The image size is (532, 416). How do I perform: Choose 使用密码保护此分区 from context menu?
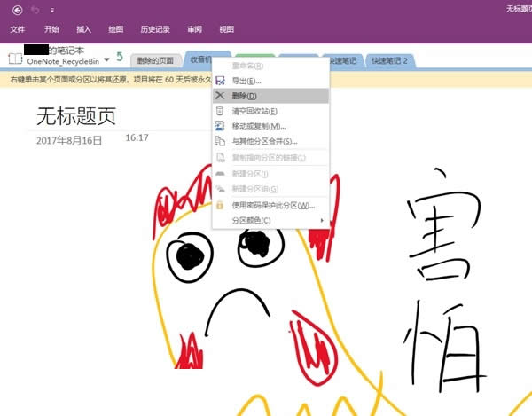[x=273, y=205]
